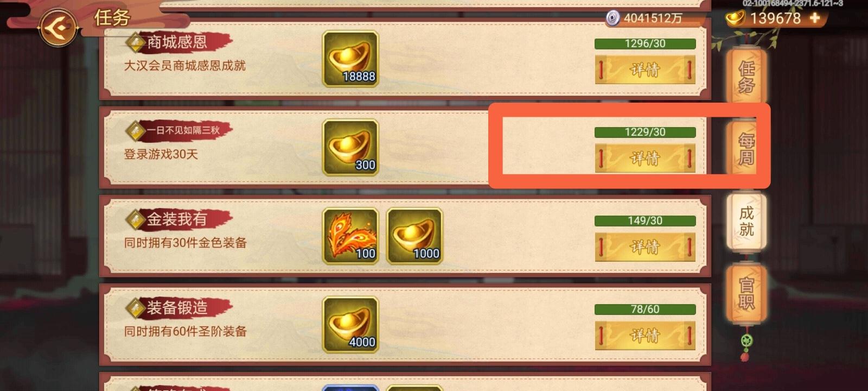This screenshot has width=868, height=391.
Task: Click the 1296/30 progress bar
Action: tap(645, 44)
